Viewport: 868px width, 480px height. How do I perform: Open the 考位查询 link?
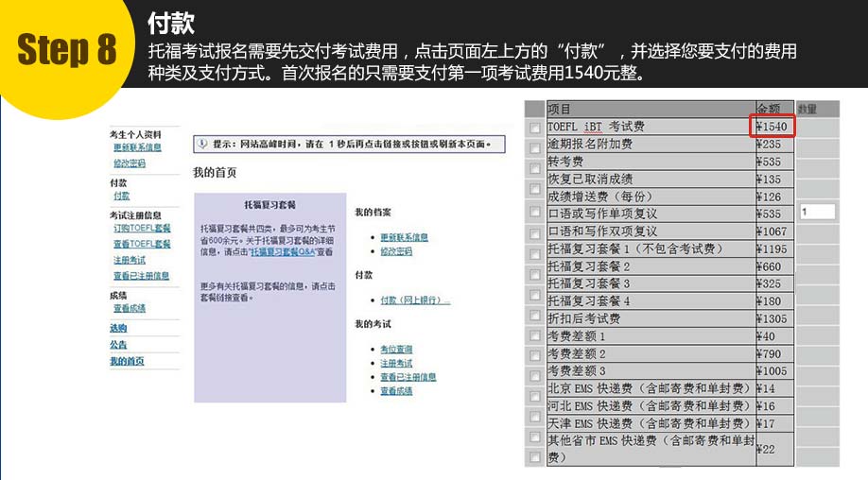(x=396, y=349)
